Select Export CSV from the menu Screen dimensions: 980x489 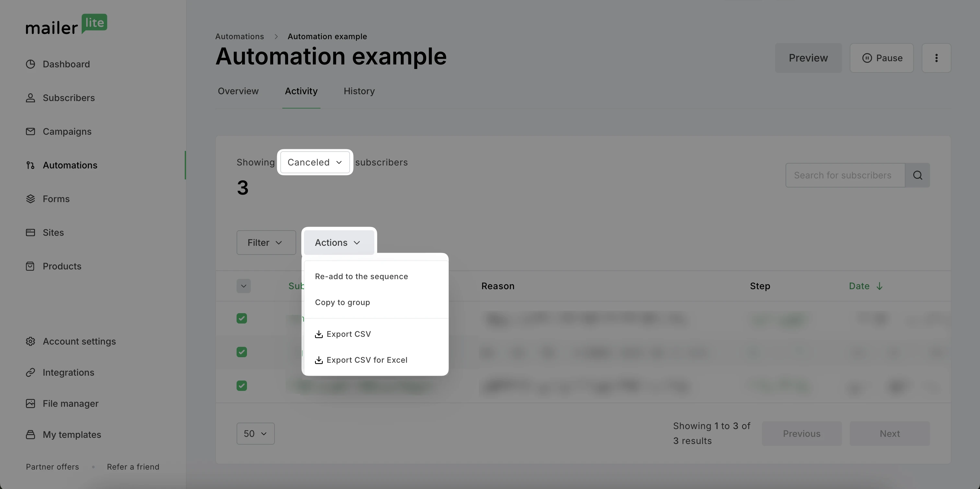coord(376,334)
